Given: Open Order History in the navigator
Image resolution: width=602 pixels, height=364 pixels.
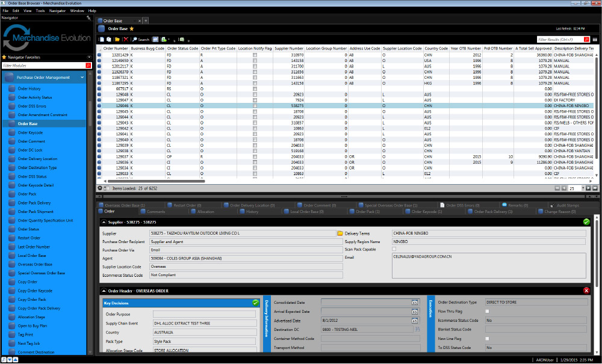Looking at the screenshot, I should click(29, 88).
